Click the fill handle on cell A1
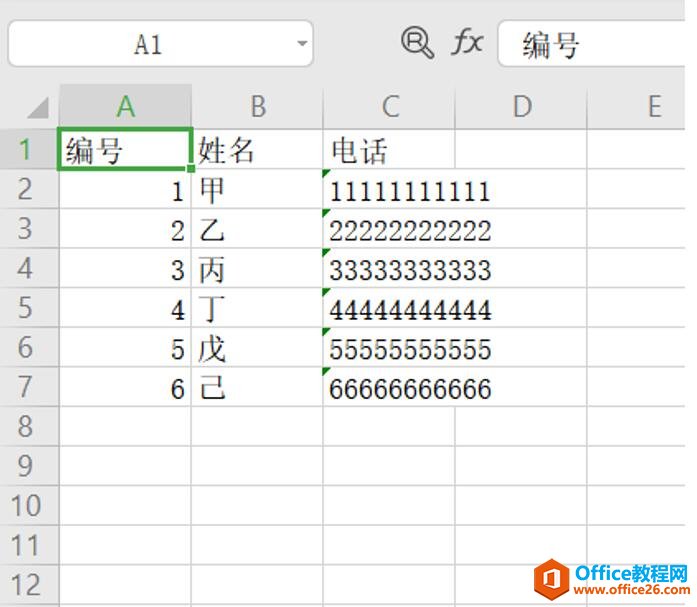Screen dimensions: 697x607 click(191, 169)
